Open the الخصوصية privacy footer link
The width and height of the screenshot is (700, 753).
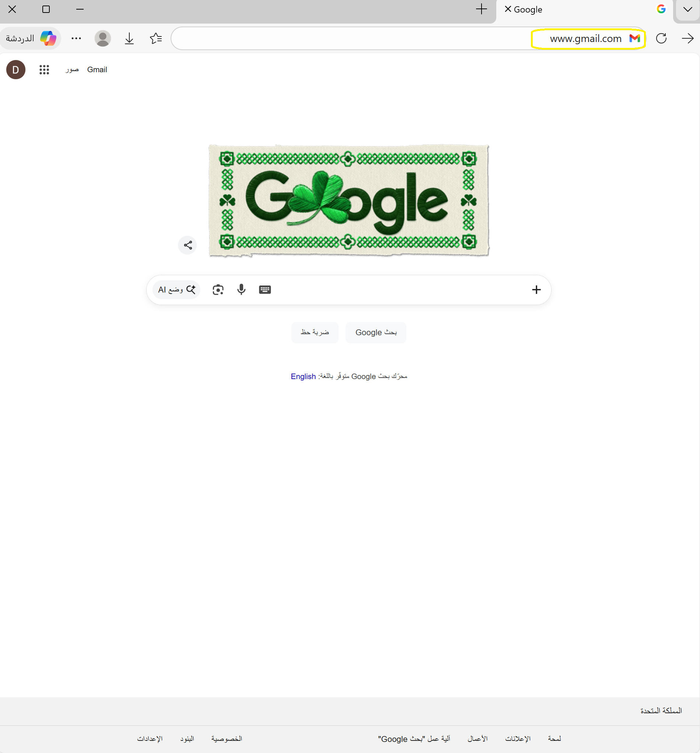click(x=227, y=739)
